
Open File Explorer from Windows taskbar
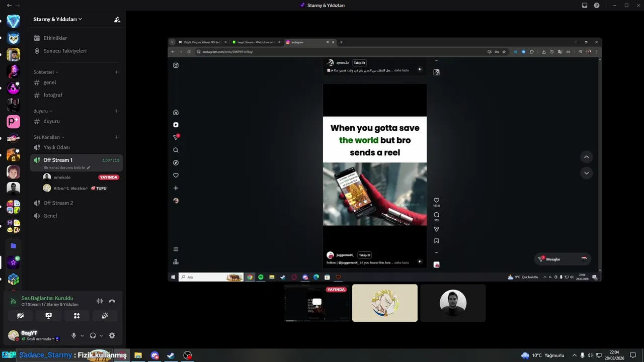pos(138,355)
